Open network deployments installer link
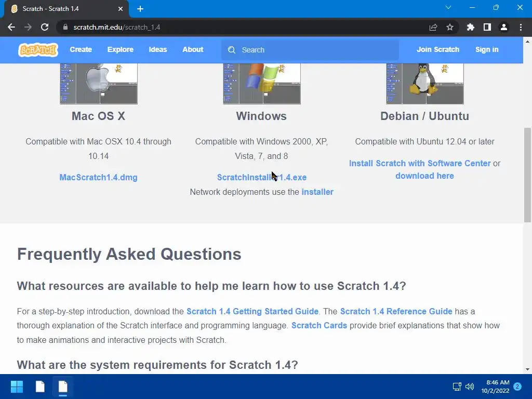The image size is (532, 399). pyautogui.click(x=317, y=192)
